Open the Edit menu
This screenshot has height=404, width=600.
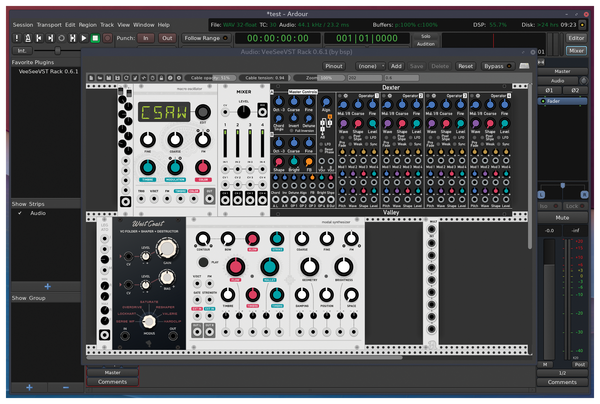click(70, 25)
